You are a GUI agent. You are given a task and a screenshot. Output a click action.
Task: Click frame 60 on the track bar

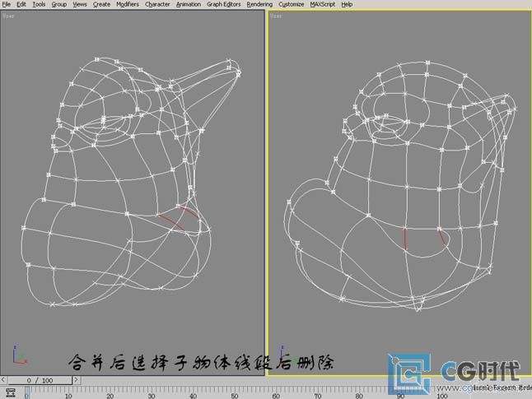276,396
